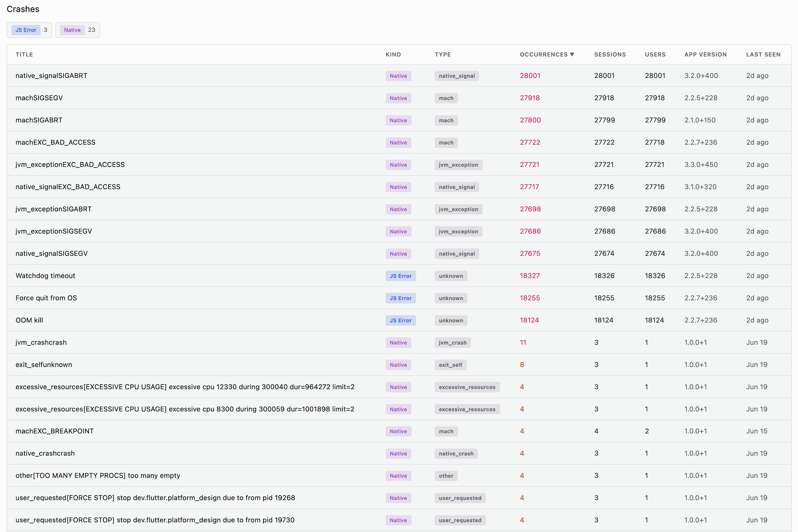The width and height of the screenshot is (798, 532).
Task: Open the jvm_exceptionSIGABRT crash title
Action: [x=54, y=209]
